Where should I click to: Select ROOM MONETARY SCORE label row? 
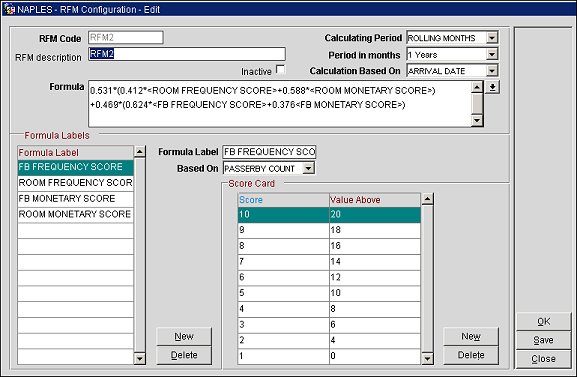(x=75, y=215)
